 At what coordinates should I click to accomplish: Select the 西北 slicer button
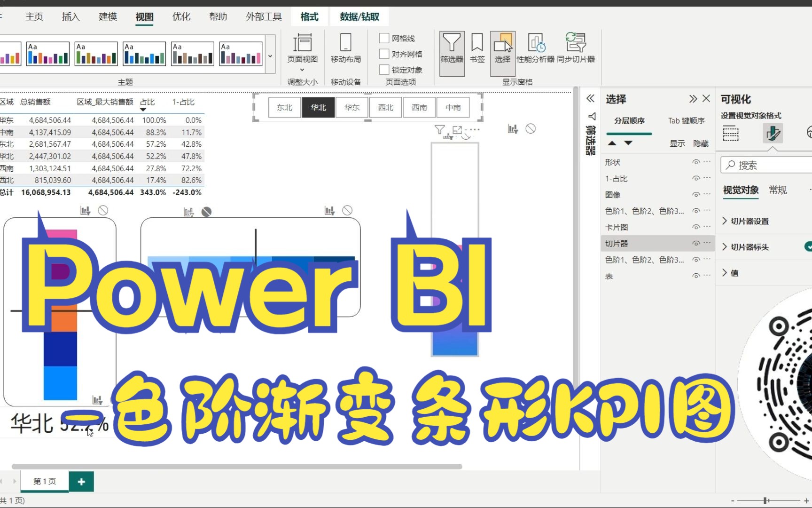pyautogui.click(x=386, y=107)
